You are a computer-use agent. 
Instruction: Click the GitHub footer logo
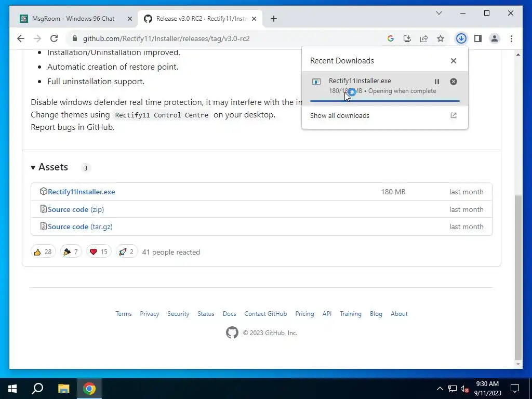pos(232,332)
